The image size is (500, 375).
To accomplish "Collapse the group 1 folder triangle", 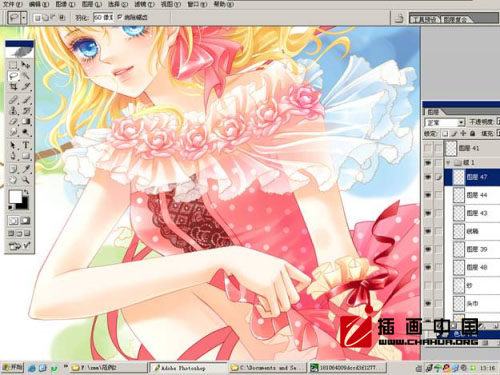I will [448, 163].
